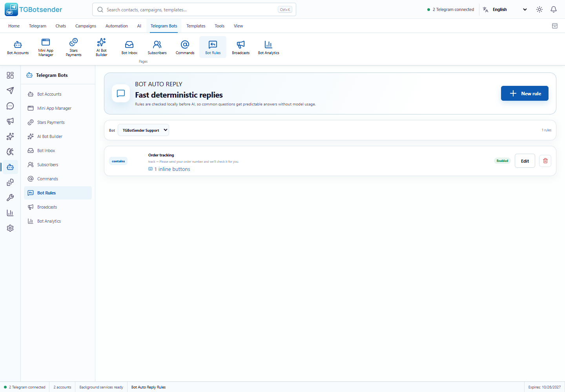The height and width of the screenshot is (392, 565).
Task: Select Bot Analytics in sidebar list
Action: [x=58, y=221]
